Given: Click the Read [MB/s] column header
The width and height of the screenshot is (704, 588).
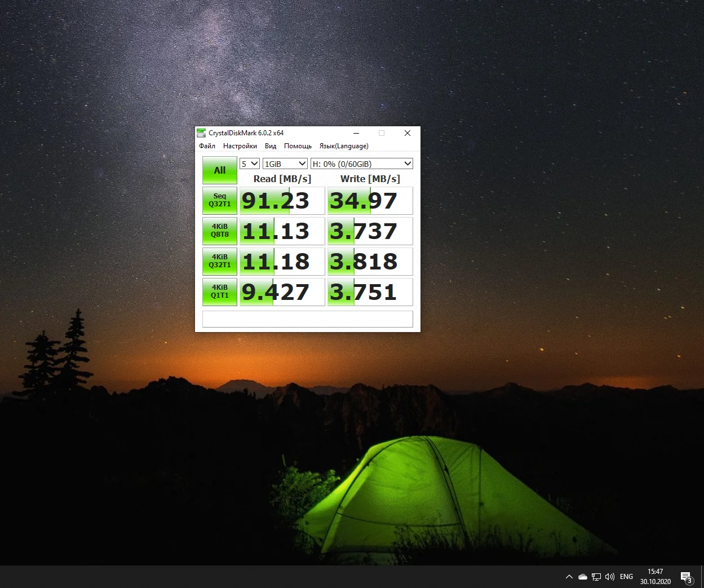Looking at the screenshot, I should point(282,179).
